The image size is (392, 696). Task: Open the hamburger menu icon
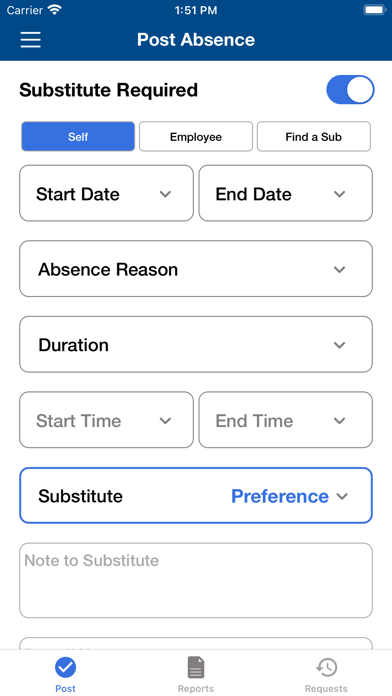(x=31, y=40)
